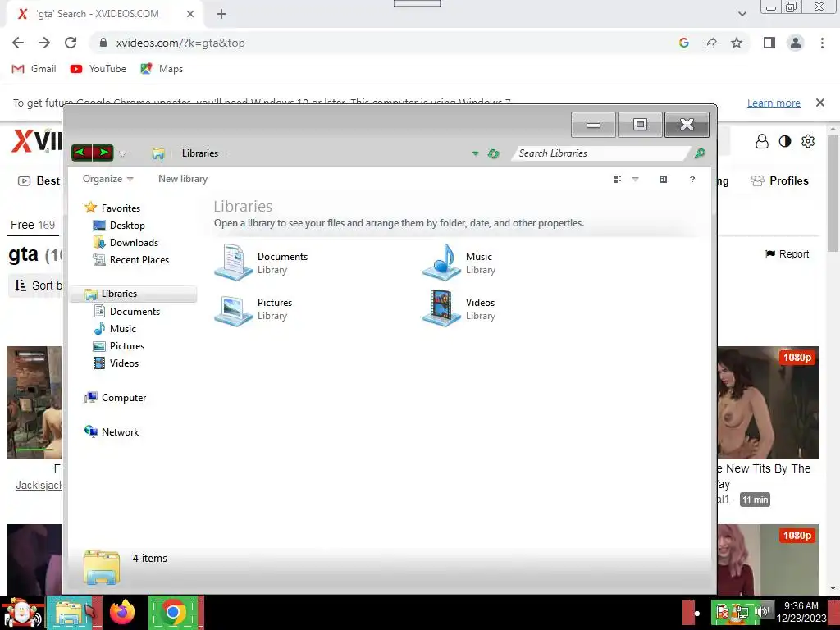Image resolution: width=840 pixels, height=630 pixels.
Task: Change the view using the view icon
Action: (x=618, y=180)
